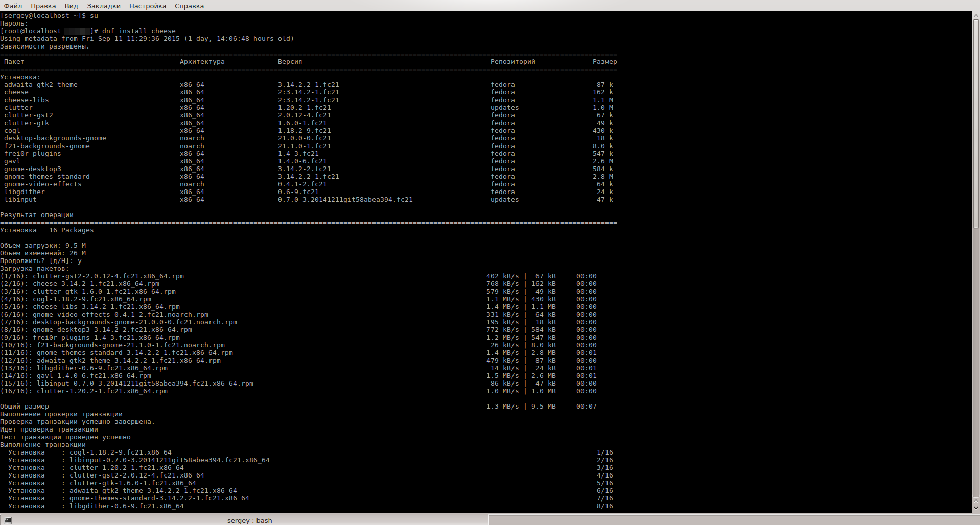Click the 'libgdither' package name in table
The height and width of the screenshot is (525, 980).
(25, 192)
